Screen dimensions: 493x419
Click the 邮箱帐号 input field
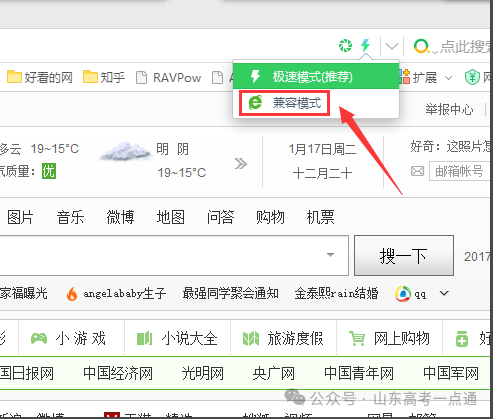(460, 171)
